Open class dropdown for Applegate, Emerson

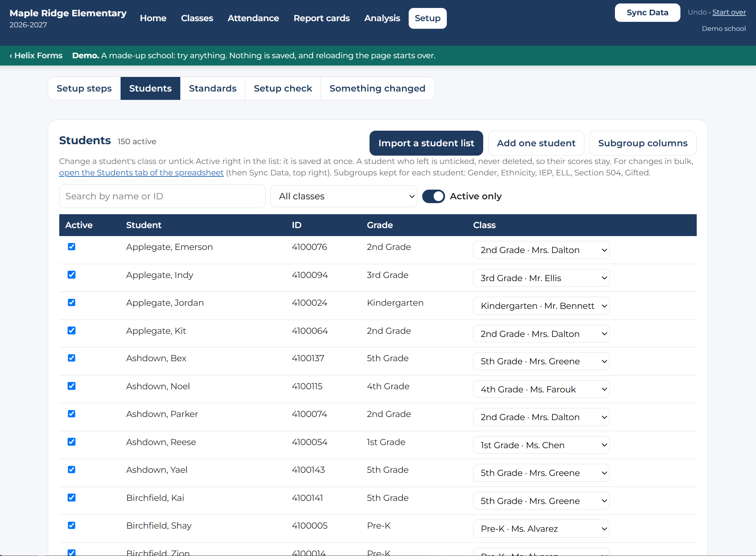[541, 250]
